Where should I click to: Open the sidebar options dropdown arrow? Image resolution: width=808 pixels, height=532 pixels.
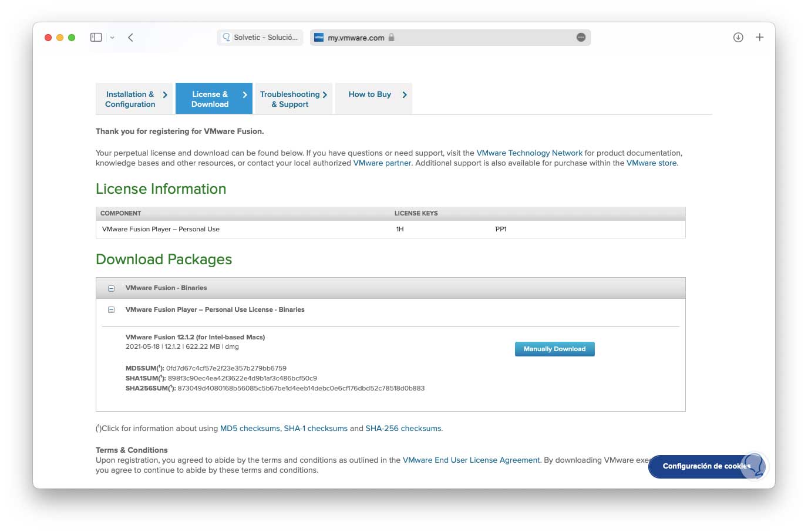coord(112,38)
